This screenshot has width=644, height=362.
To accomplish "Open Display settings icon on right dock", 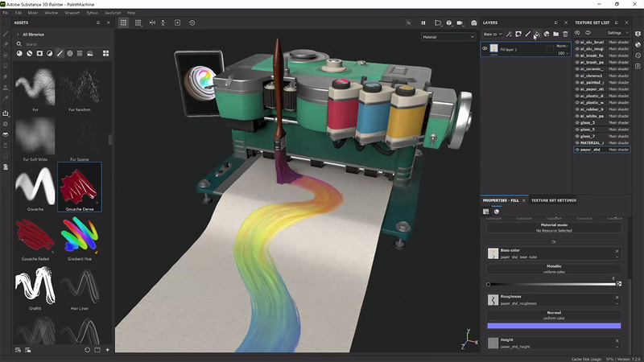I will point(638,34).
